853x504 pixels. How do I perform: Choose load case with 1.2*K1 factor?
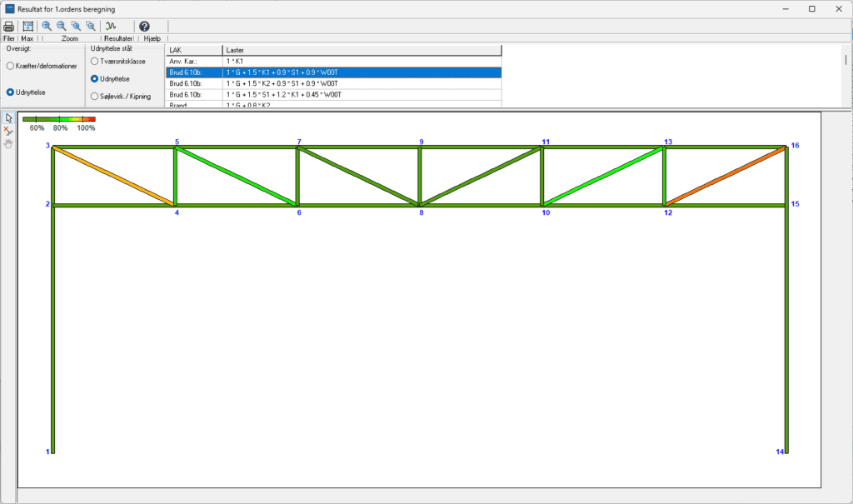tap(292, 94)
